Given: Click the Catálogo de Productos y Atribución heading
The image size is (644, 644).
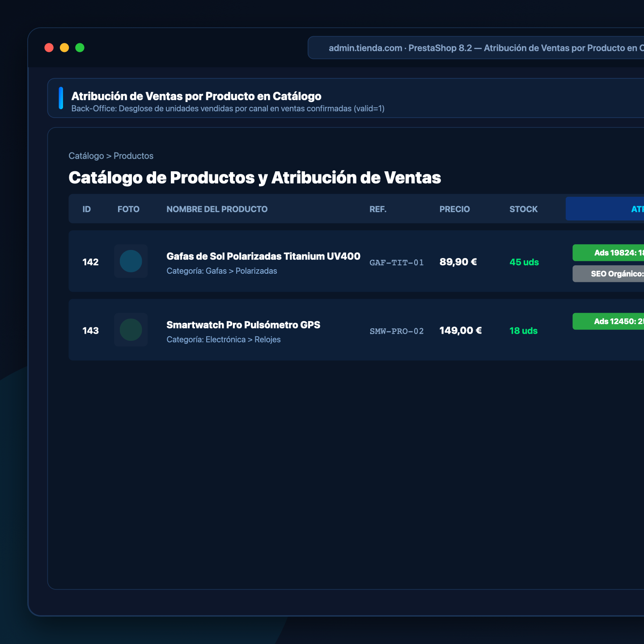Looking at the screenshot, I should [x=255, y=178].
